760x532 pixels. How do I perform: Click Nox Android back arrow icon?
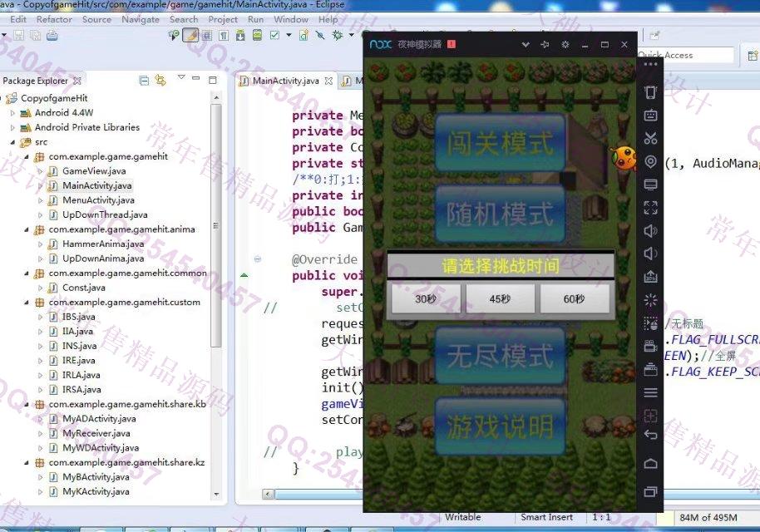[650, 435]
